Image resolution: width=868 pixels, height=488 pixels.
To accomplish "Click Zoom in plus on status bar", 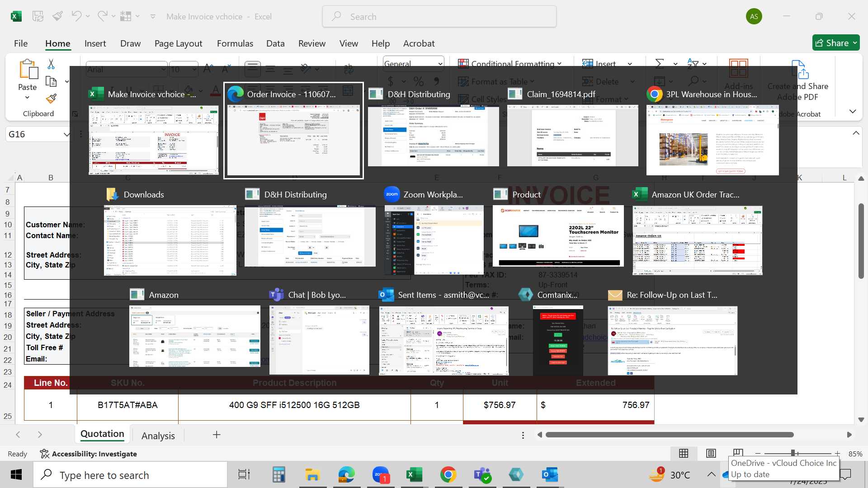I will pyautogui.click(x=837, y=453).
